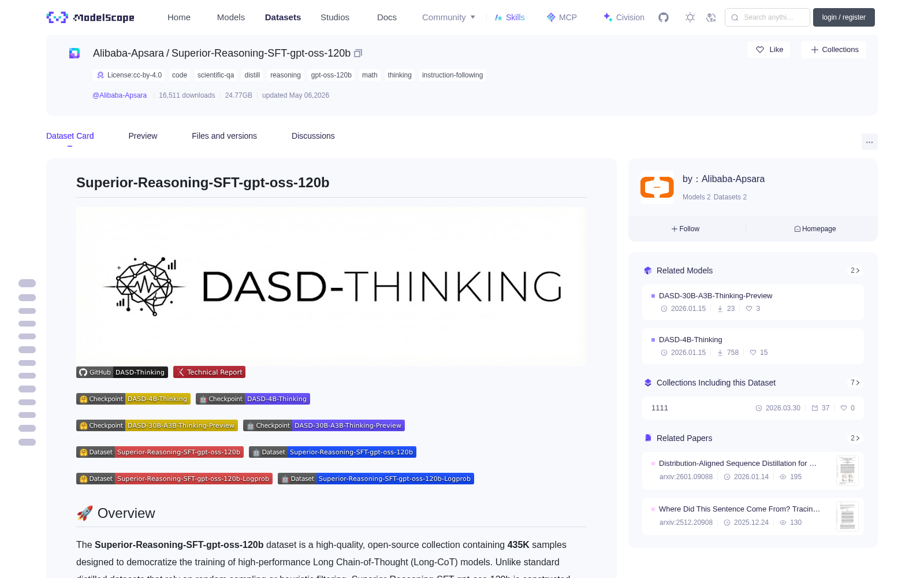
Task: Switch to Files and versions tab
Action: 224,136
